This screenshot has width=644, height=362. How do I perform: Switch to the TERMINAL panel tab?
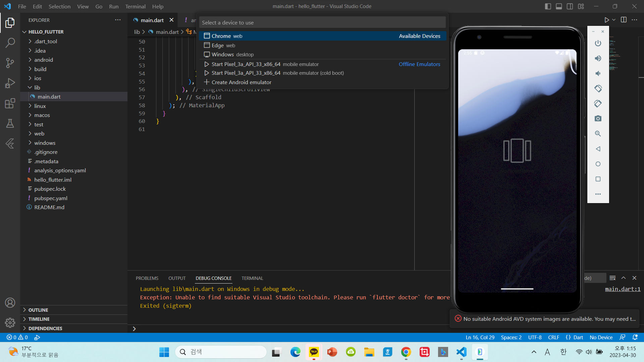point(252,278)
